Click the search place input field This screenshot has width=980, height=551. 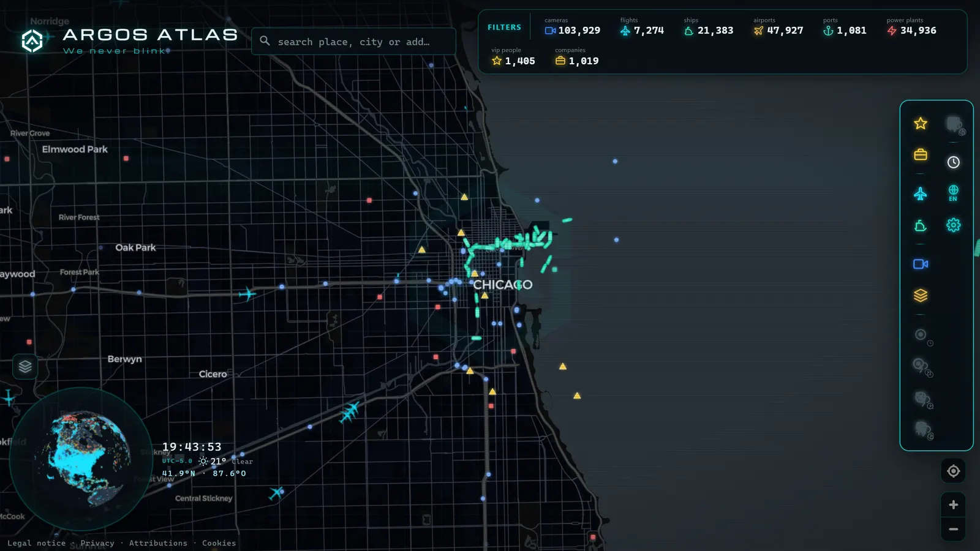(353, 42)
